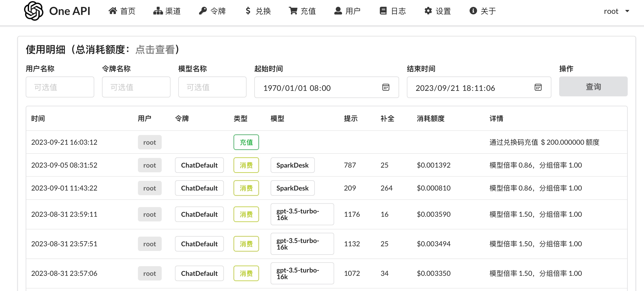Screen dimensions: 644x291
Task: Click the SparkDesk model label in the 787-prompt row
Action: tap(292, 165)
